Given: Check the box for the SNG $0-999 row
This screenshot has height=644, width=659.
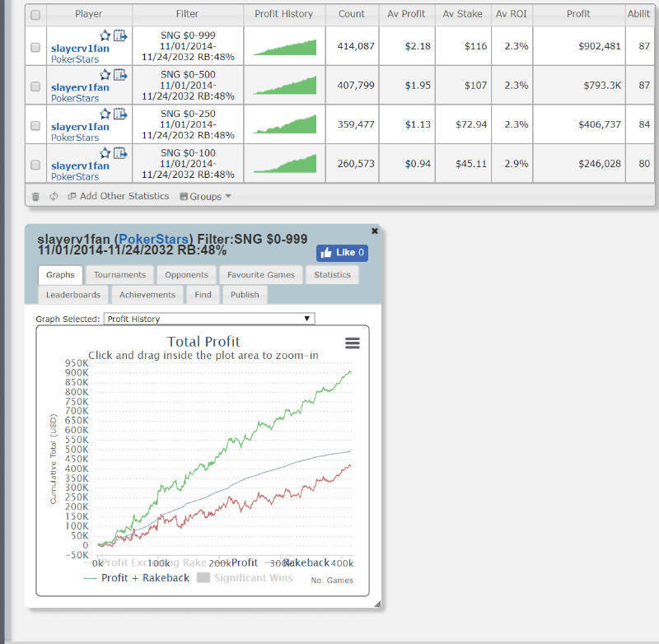Looking at the screenshot, I should point(35,48).
